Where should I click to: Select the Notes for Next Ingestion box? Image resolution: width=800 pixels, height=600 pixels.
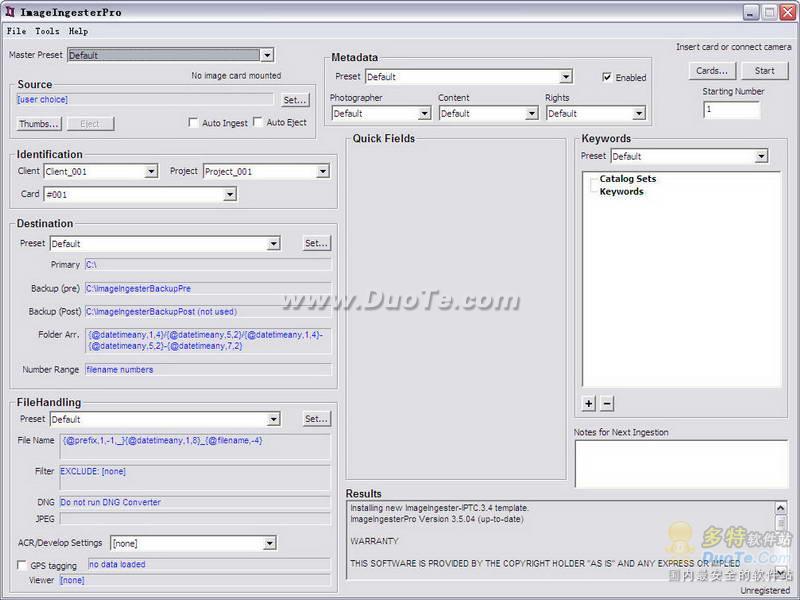(x=682, y=464)
